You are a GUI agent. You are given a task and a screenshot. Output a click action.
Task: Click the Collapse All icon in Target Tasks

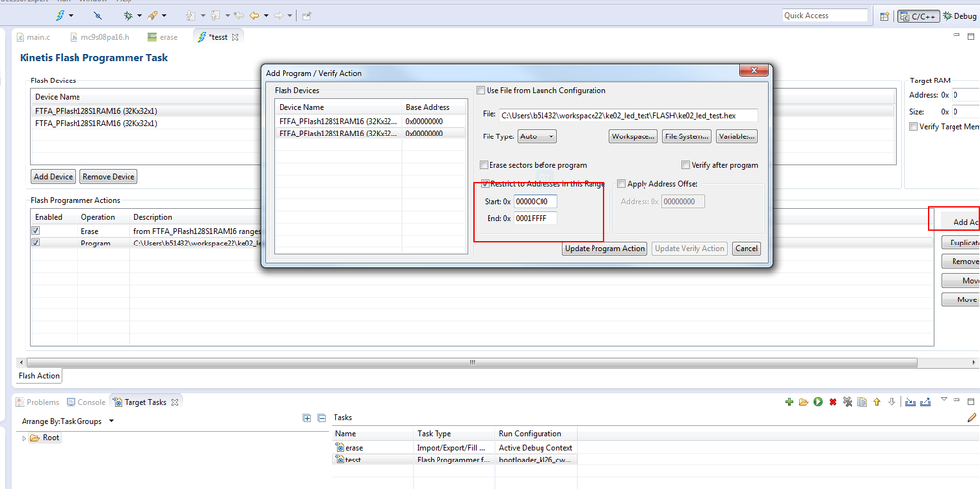(321, 418)
